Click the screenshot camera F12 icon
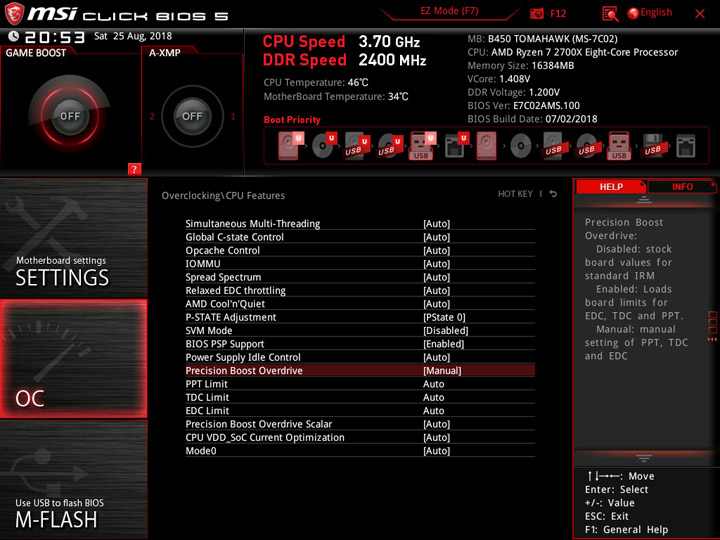Viewport: 720px width, 540px height. (x=537, y=13)
